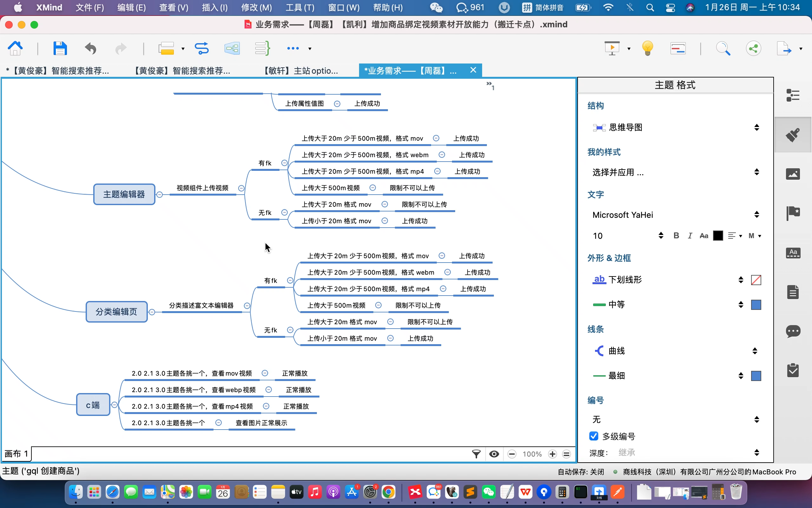Open WeChat from the Dock

[x=488, y=492]
